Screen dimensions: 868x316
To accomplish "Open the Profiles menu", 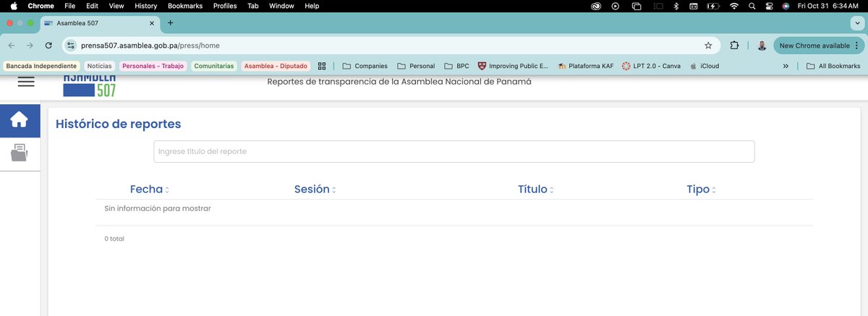I will point(225,6).
